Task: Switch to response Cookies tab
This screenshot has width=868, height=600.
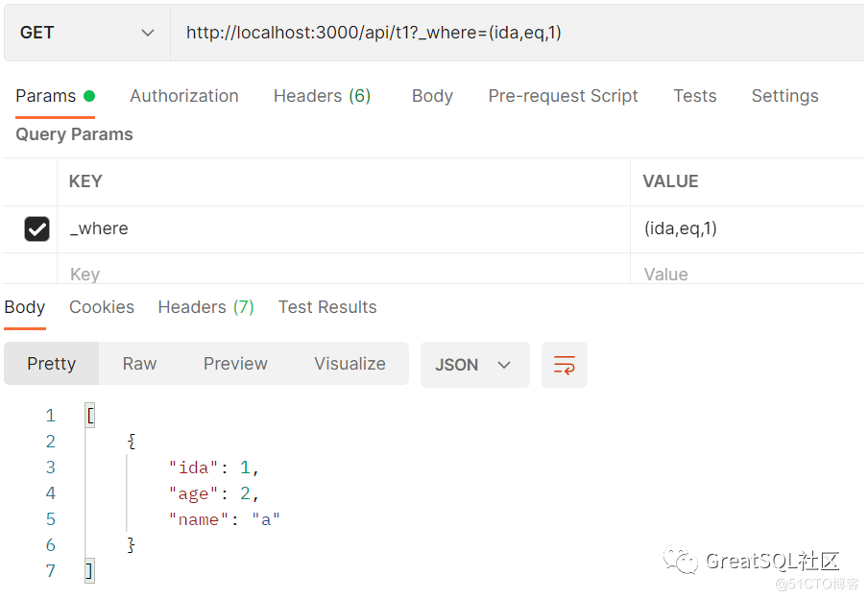Action: coord(102,307)
